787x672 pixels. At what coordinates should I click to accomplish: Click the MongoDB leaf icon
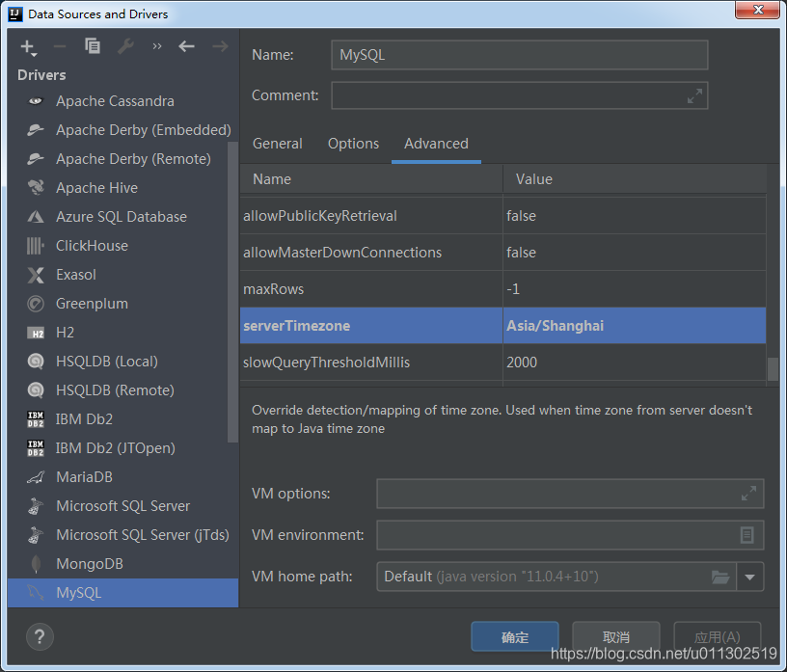pos(36,564)
